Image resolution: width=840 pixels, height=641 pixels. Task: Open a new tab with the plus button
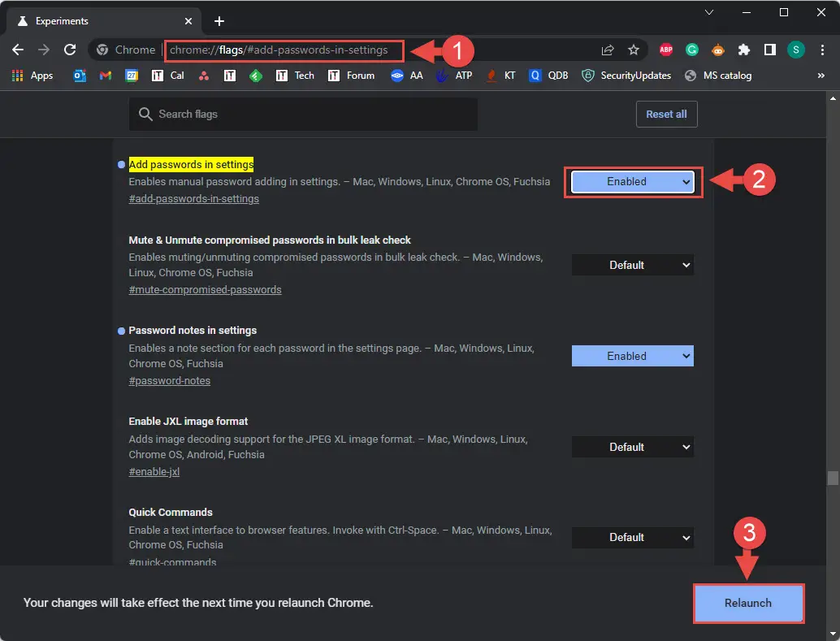pyautogui.click(x=219, y=21)
